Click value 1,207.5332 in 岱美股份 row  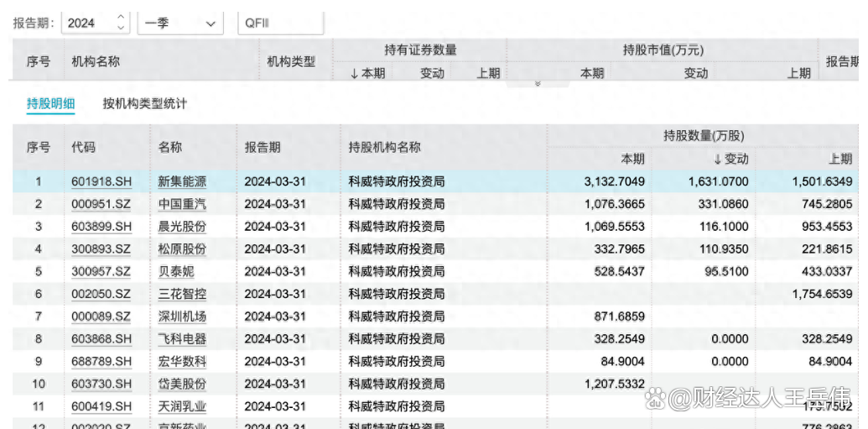(x=614, y=384)
